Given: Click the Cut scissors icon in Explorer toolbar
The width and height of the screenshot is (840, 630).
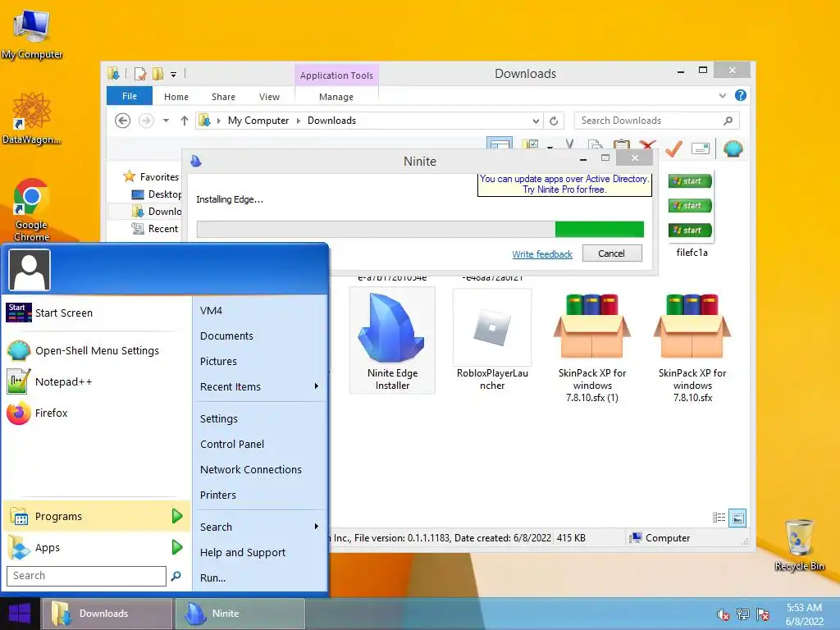Looking at the screenshot, I should [x=569, y=144].
